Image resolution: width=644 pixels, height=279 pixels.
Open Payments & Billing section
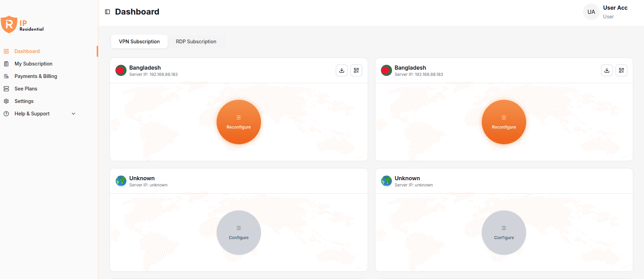pos(36,76)
